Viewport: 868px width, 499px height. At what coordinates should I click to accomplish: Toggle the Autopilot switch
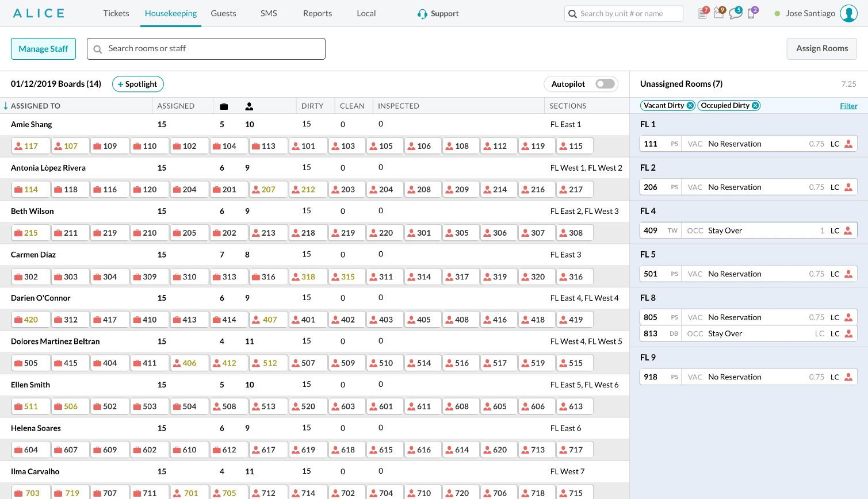[x=605, y=84]
